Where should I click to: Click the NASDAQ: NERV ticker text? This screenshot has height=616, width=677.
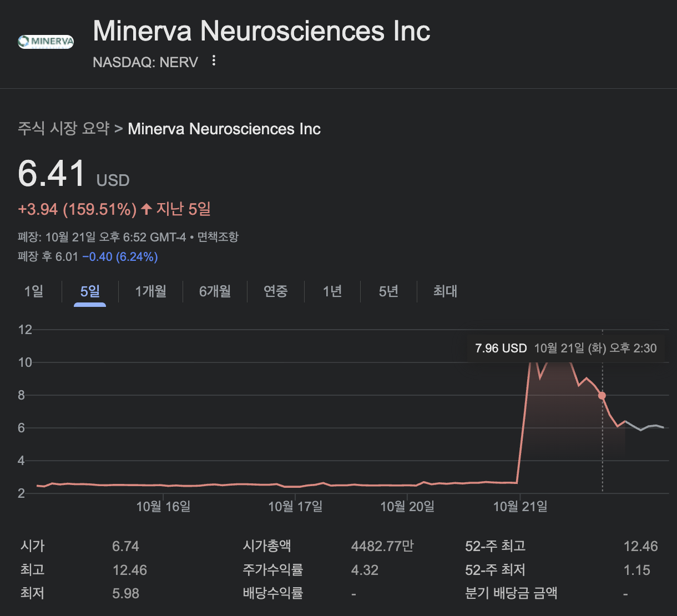(x=145, y=62)
